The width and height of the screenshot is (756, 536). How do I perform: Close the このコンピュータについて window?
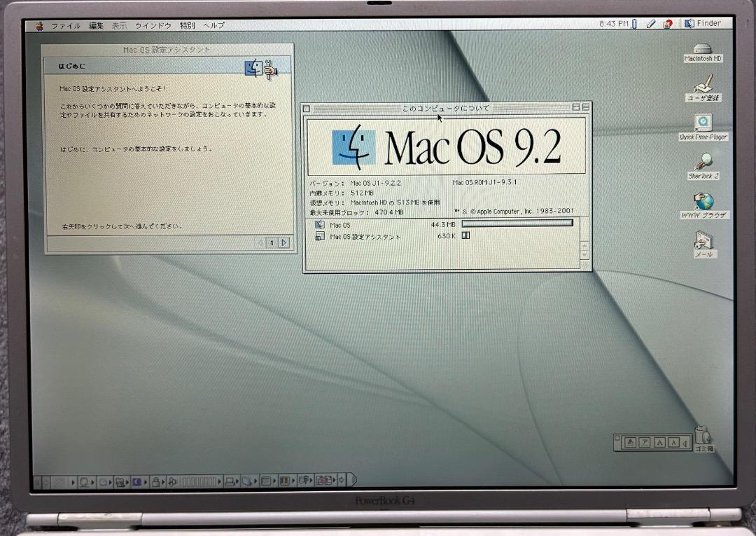[x=307, y=109]
